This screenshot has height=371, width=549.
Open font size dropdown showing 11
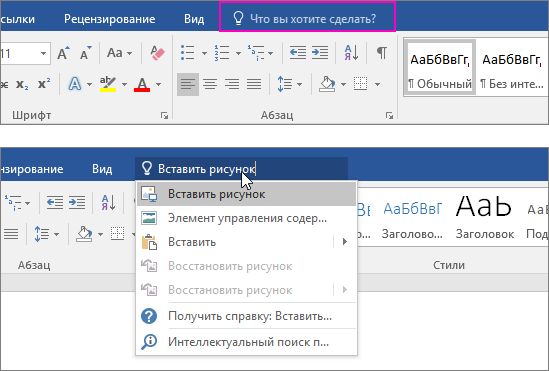[x=43, y=54]
